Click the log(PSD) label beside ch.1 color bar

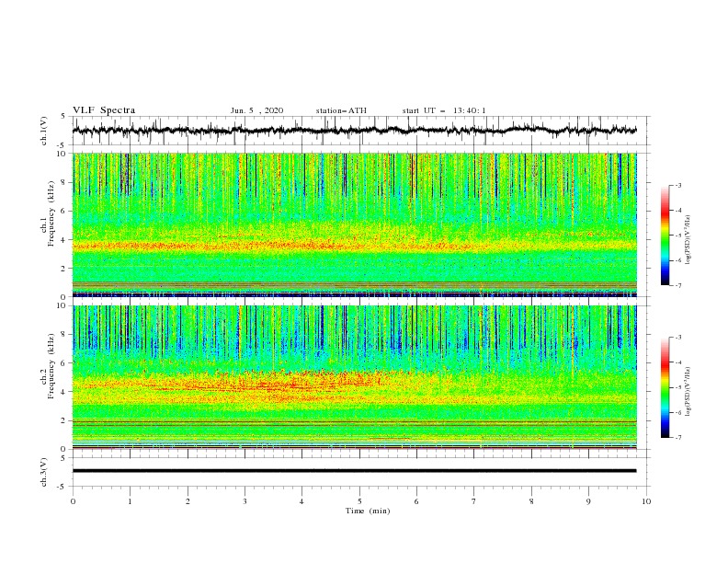[x=688, y=240]
